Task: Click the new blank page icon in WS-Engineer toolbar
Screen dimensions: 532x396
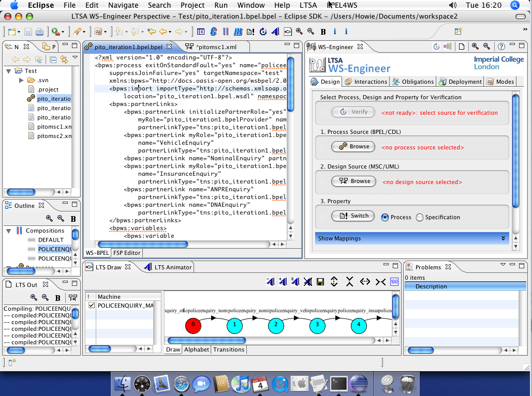Action: 462,47
